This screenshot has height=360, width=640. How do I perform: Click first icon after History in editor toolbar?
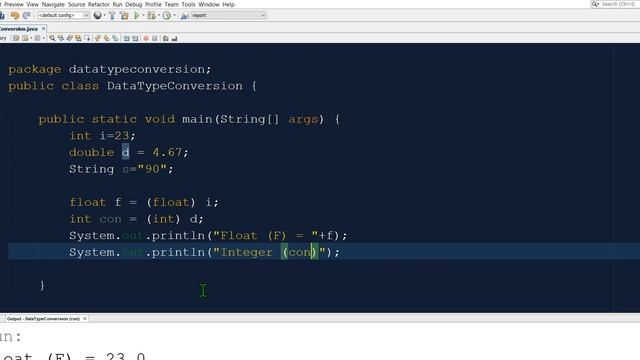tap(16, 38)
